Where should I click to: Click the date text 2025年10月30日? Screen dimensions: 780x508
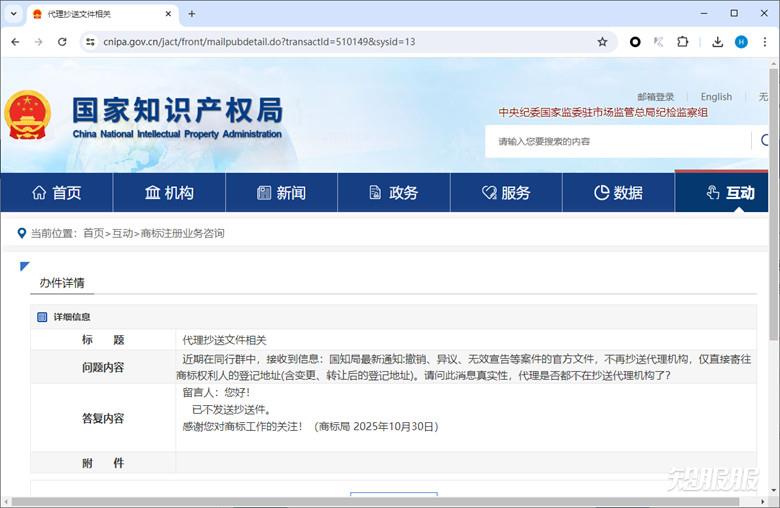tap(393, 426)
